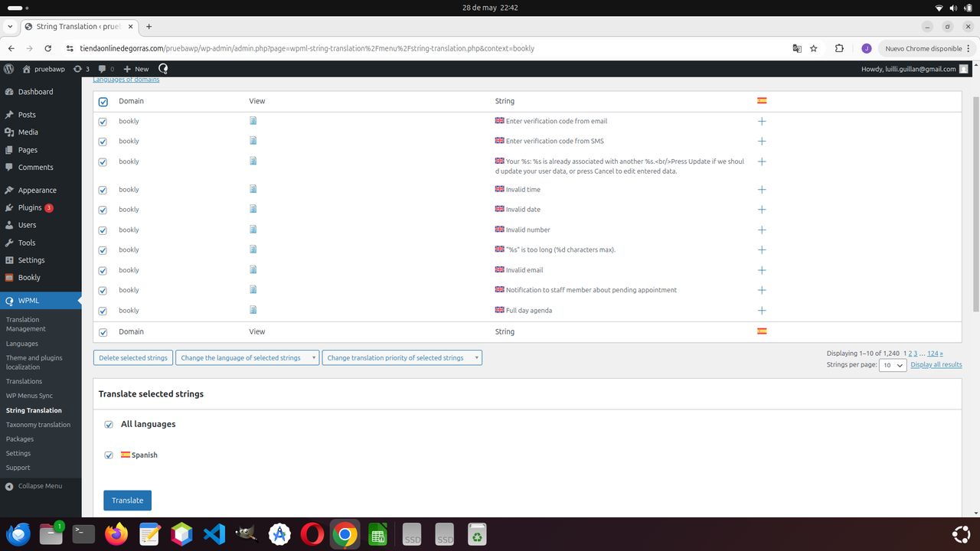
Task: Bookmark this page with the star icon
Action: coord(814,48)
